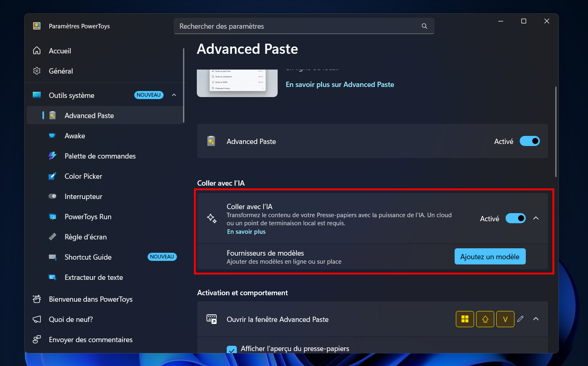
Task: Click the Interrupteur toggle icon
Action: (x=53, y=196)
